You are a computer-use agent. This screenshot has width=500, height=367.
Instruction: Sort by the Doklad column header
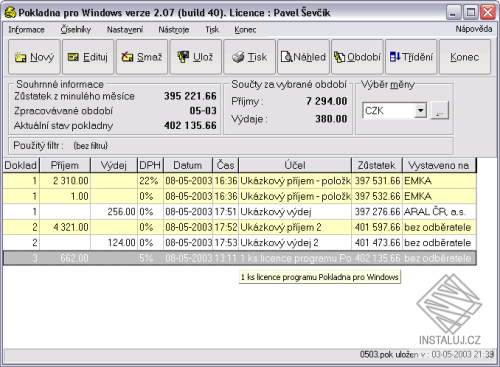[x=21, y=165]
